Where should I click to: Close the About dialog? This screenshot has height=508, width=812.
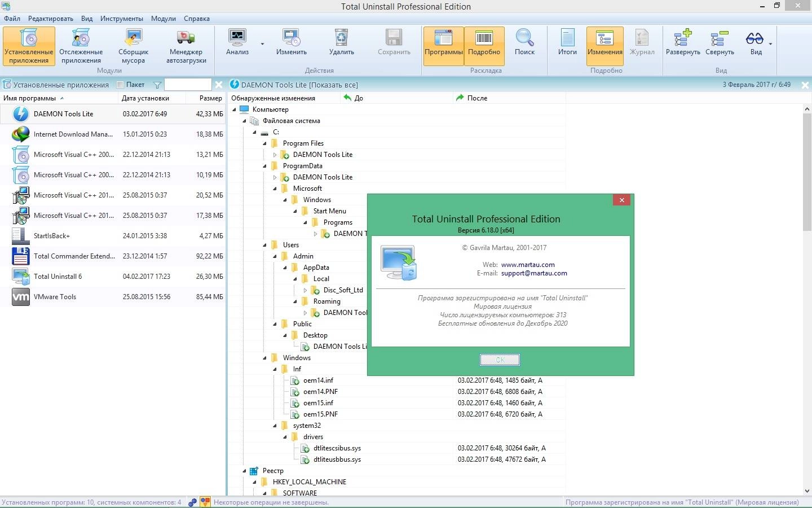[x=621, y=200]
